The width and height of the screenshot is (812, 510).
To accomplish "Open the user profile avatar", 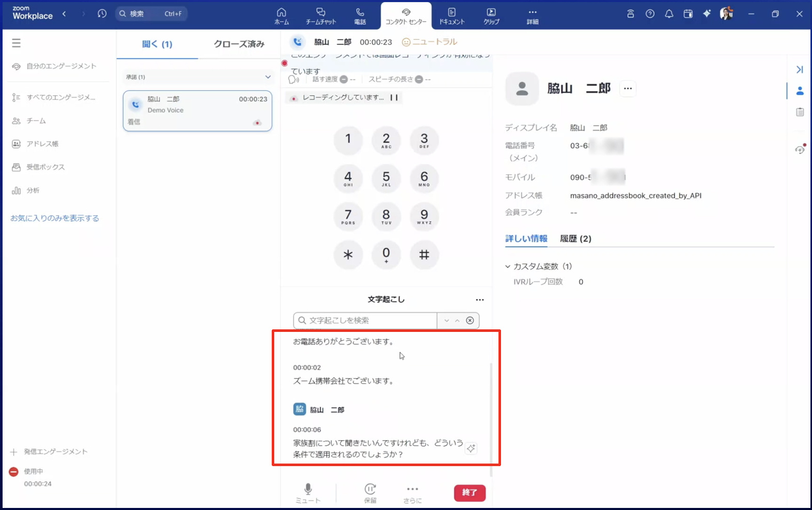I will click(x=726, y=13).
